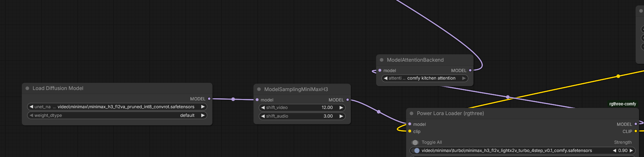Click ModelSamplingMiniMaxH3 model input socket
Screen dimensions: 644x157
257,100
